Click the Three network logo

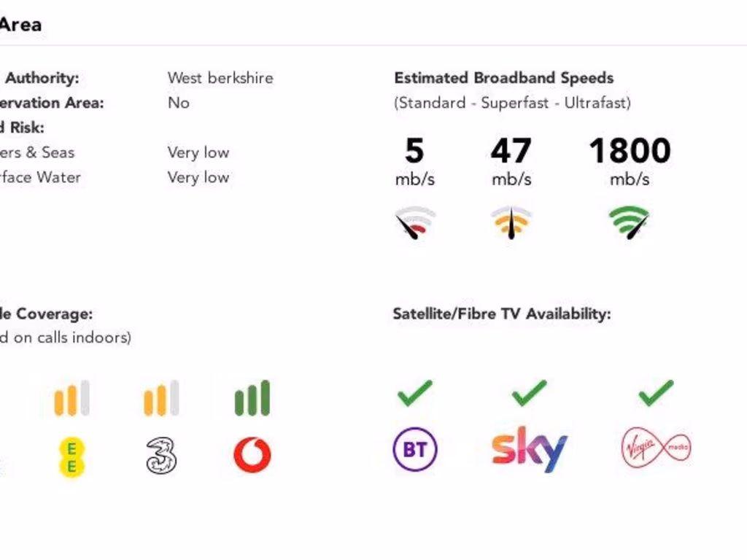161,456
